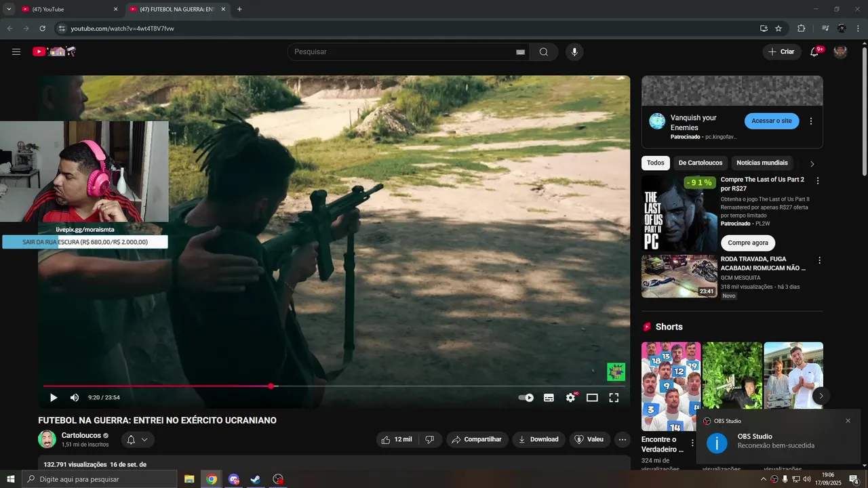
Task: Click the Compre agora button
Action: [748, 243]
